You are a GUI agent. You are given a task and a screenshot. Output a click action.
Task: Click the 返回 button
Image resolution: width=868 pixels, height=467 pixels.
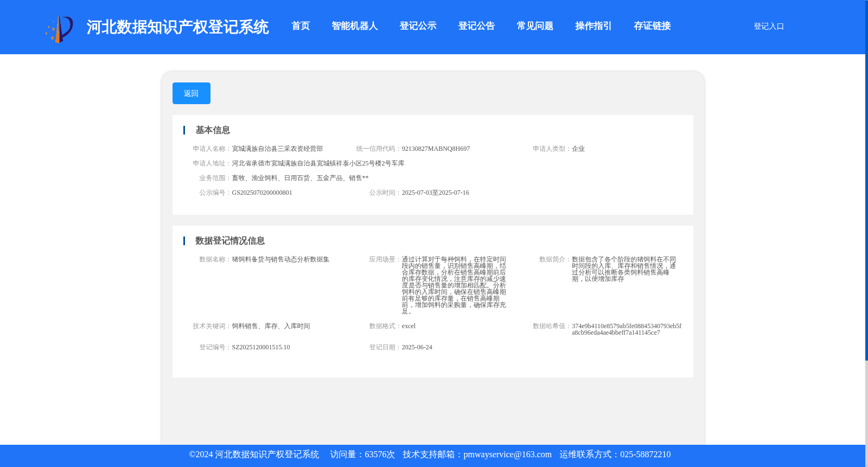(x=192, y=93)
